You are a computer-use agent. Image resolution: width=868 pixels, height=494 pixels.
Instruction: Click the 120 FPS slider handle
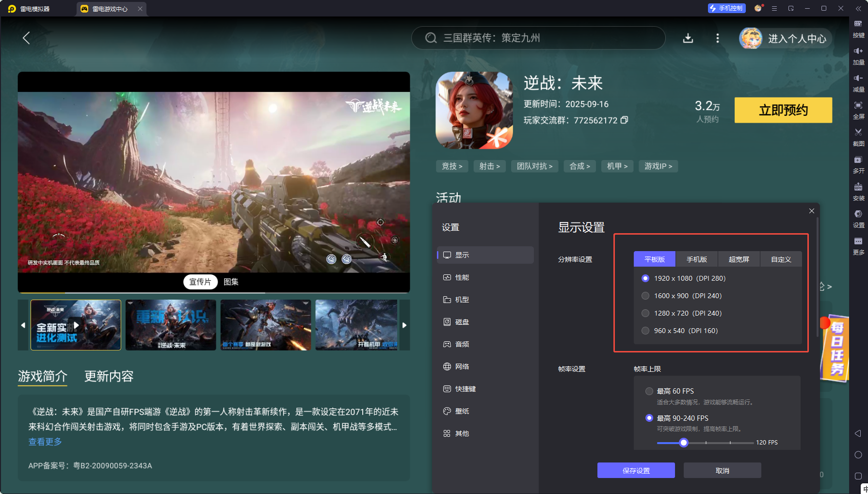(684, 443)
